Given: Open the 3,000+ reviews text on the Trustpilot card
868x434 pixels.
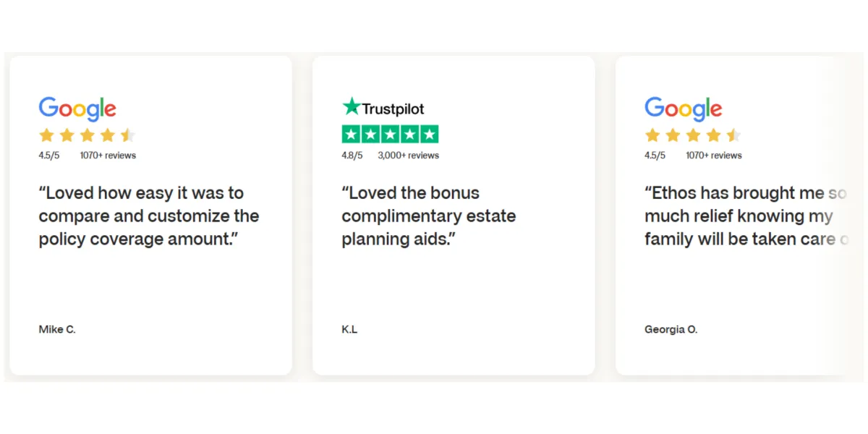Looking at the screenshot, I should (408, 156).
